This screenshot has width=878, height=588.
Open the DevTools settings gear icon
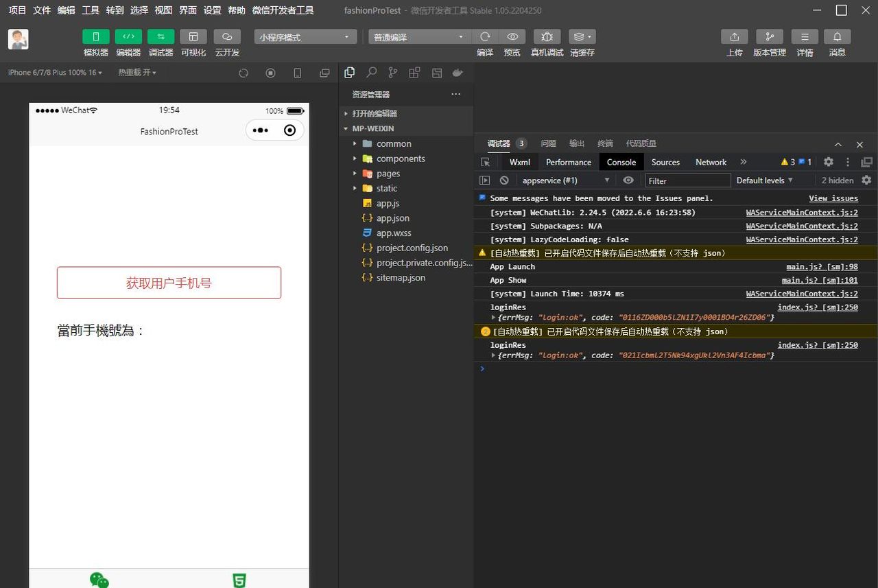[829, 161]
